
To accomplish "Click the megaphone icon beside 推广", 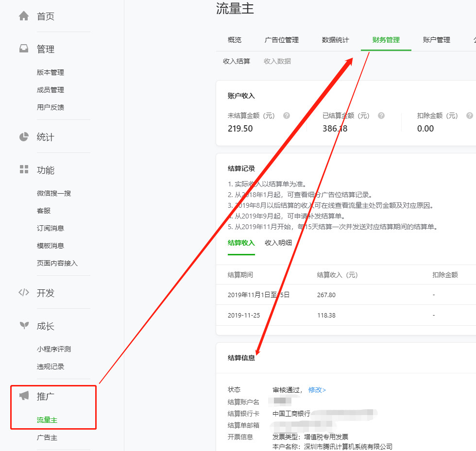I will [x=24, y=396].
